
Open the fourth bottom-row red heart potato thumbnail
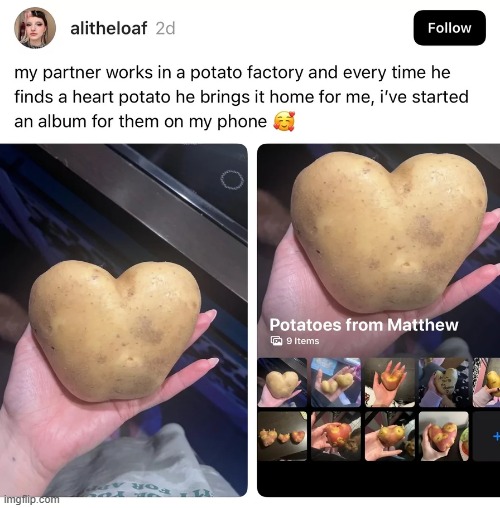[444, 436]
